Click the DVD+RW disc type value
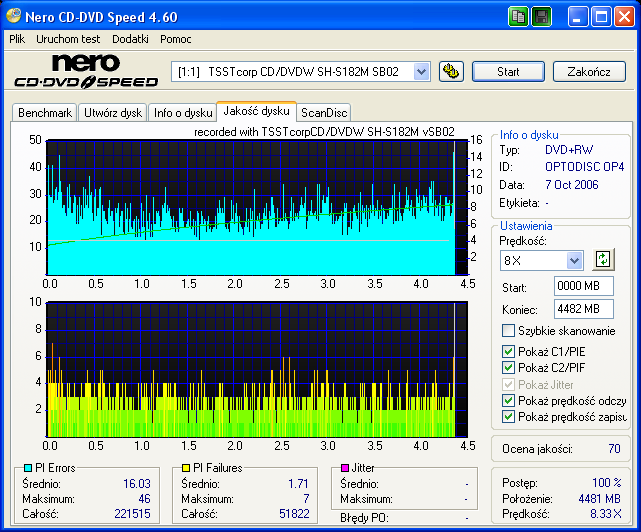The height and width of the screenshot is (532, 641). coord(569,150)
